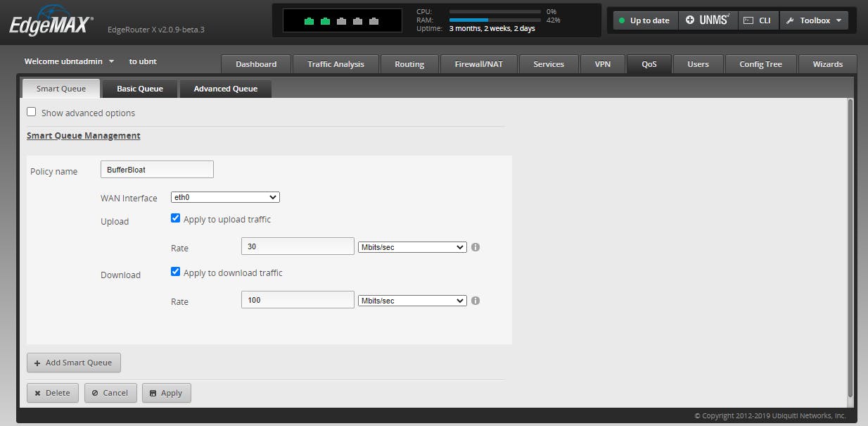Click the download rate info icon
This screenshot has width=868, height=426.
476,301
